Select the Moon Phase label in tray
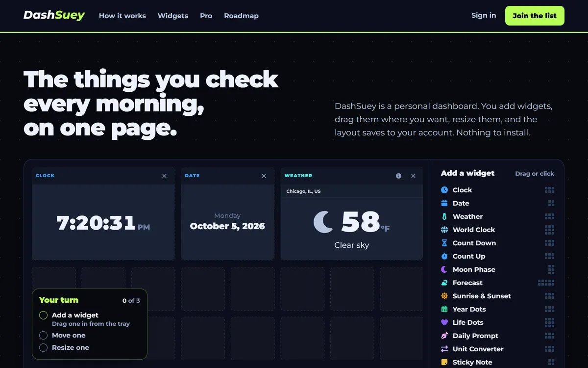Viewport: 588px width, 368px height. (x=474, y=269)
